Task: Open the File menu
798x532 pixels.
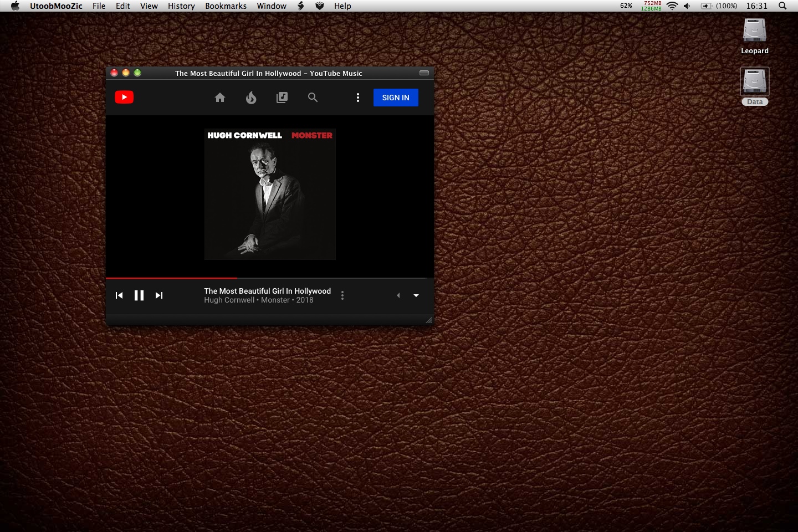Action: click(x=99, y=6)
